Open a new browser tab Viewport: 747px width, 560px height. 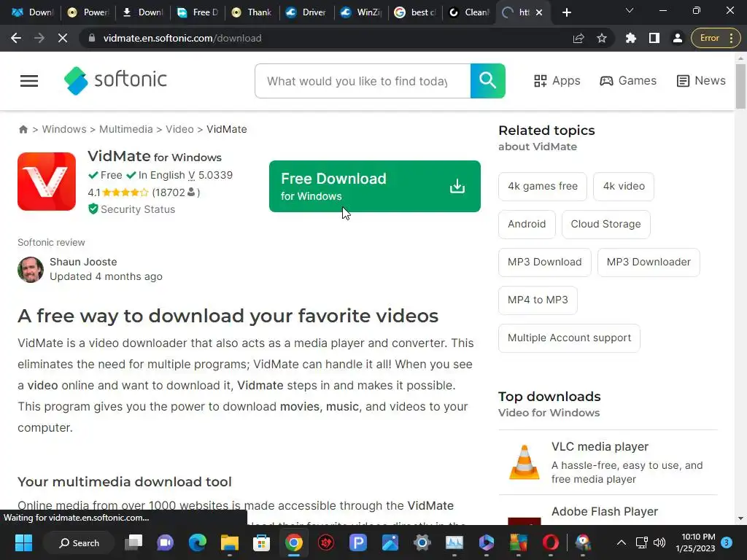[x=566, y=12]
